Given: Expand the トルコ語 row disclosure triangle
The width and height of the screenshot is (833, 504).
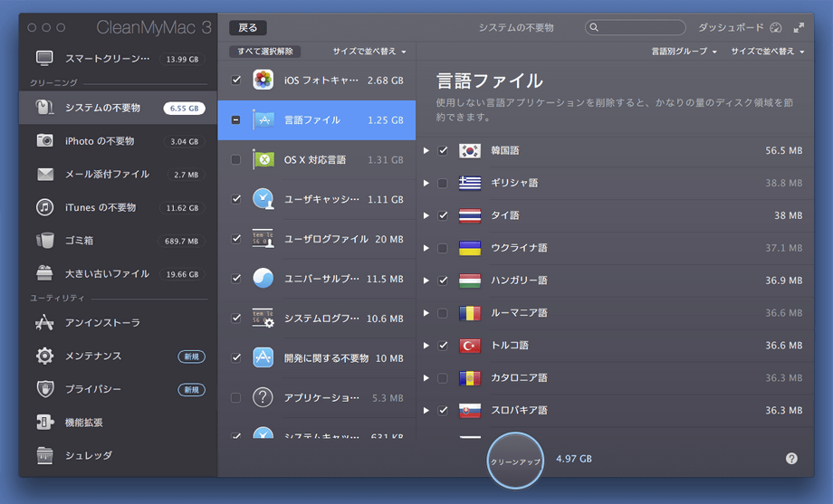Looking at the screenshot, I should point(426,346).
